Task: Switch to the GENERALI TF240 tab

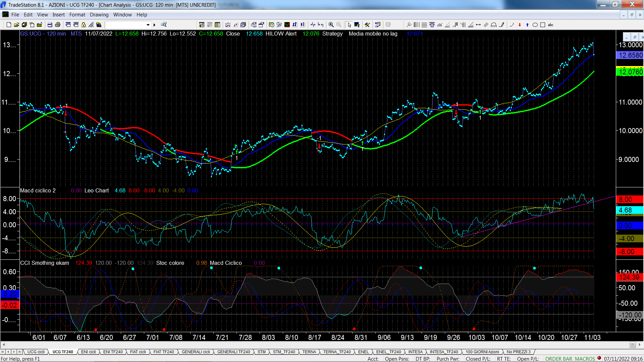Action: point(233,352)
